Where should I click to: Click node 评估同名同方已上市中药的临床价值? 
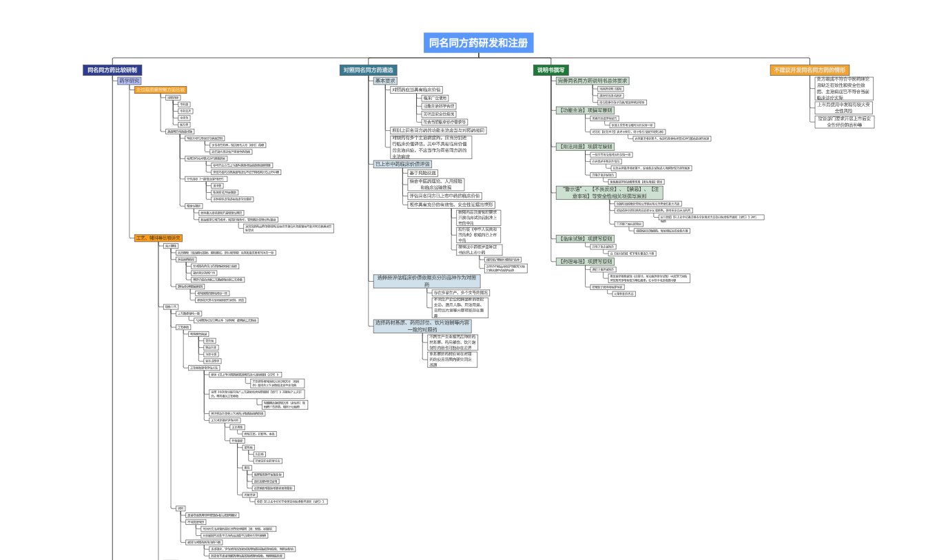click(444, 196)
